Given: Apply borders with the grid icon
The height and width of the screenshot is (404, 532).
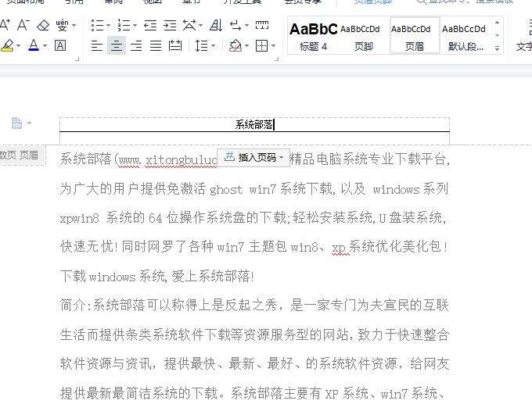Looking at the screenshot, I should pos(261,45).
